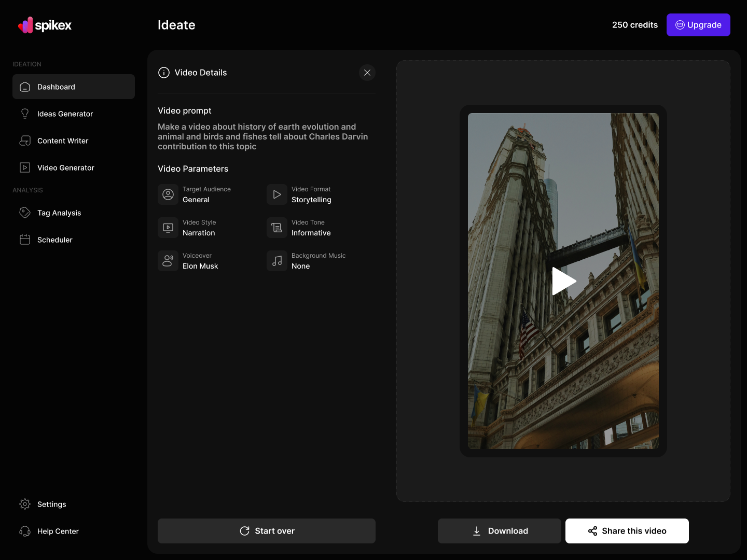Click the Background Music note icon
The width and height of the screenshot is (747, 560).
tap(277, 261)
